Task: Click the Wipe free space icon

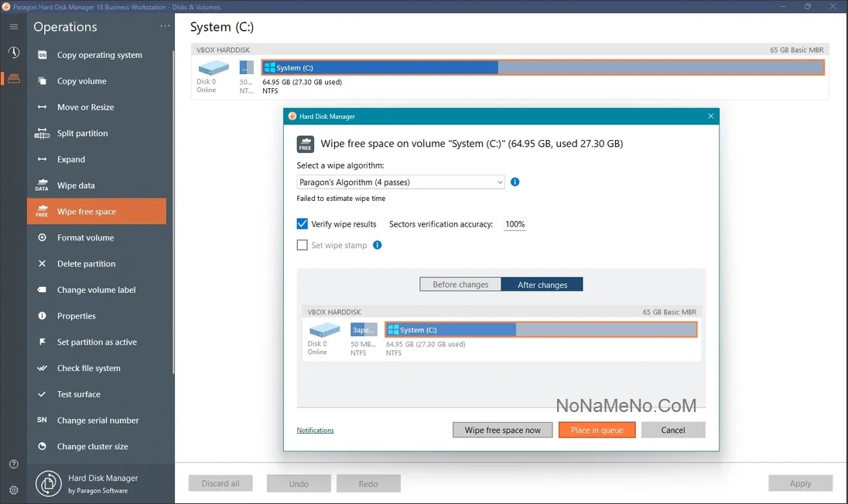Action: (x=43, y=211)
